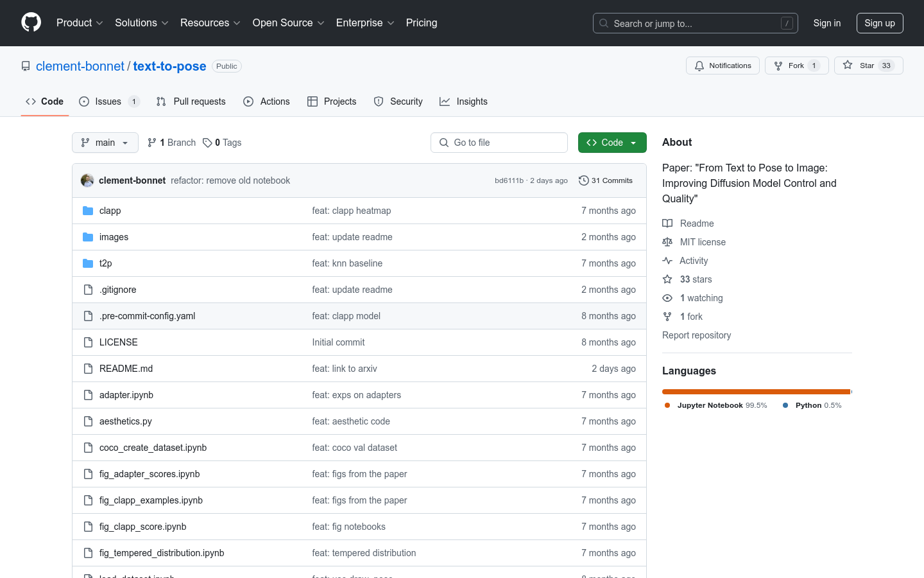Open the GitHub homepage logo
Viewport: 924px width, 578px height.
click(x=31, y=22)
